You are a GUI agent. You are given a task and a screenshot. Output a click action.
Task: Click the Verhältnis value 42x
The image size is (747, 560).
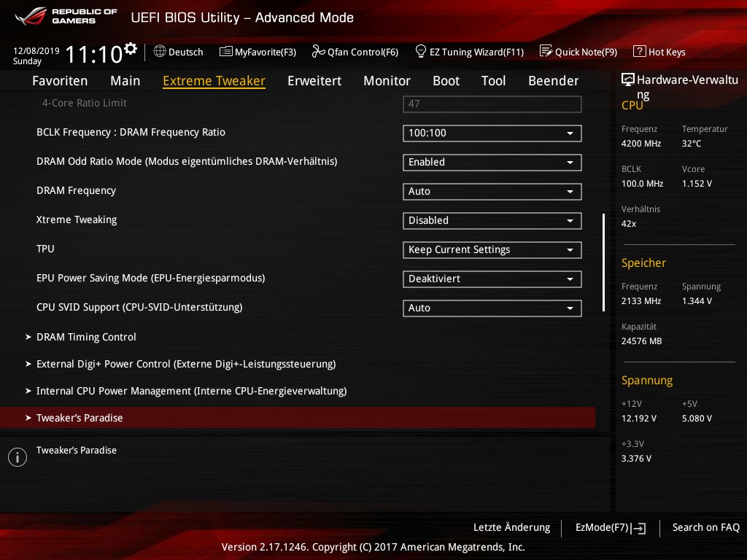[x=628, y=223]
